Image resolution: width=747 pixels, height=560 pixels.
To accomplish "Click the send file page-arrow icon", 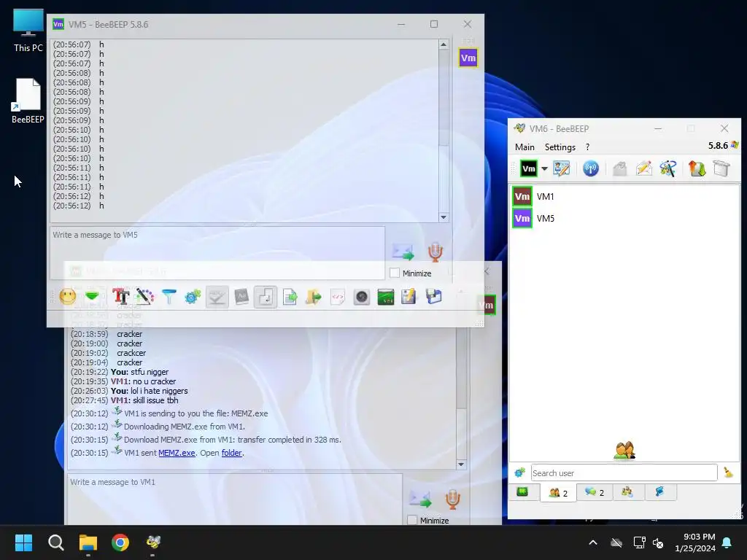I will pos(290,297).
